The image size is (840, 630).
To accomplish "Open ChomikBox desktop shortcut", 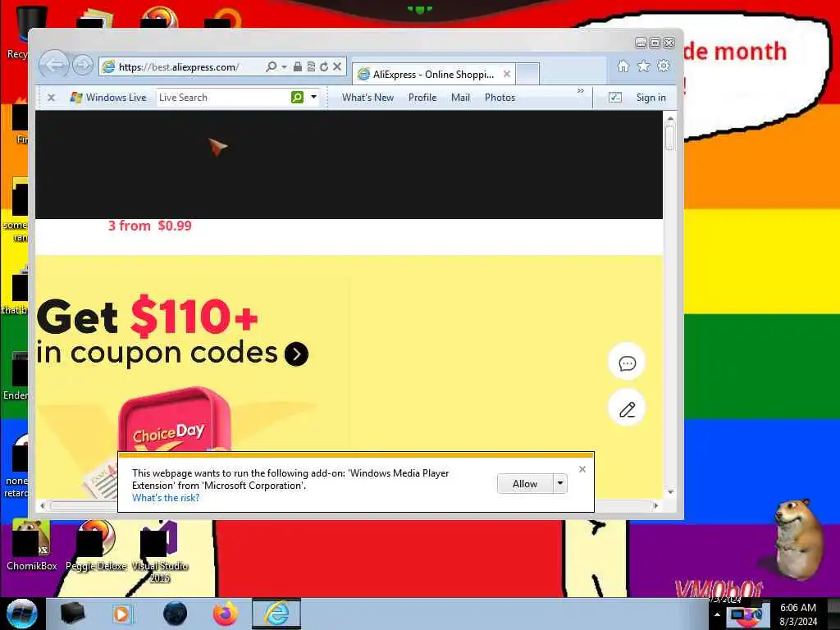I will tap(32, 545).
